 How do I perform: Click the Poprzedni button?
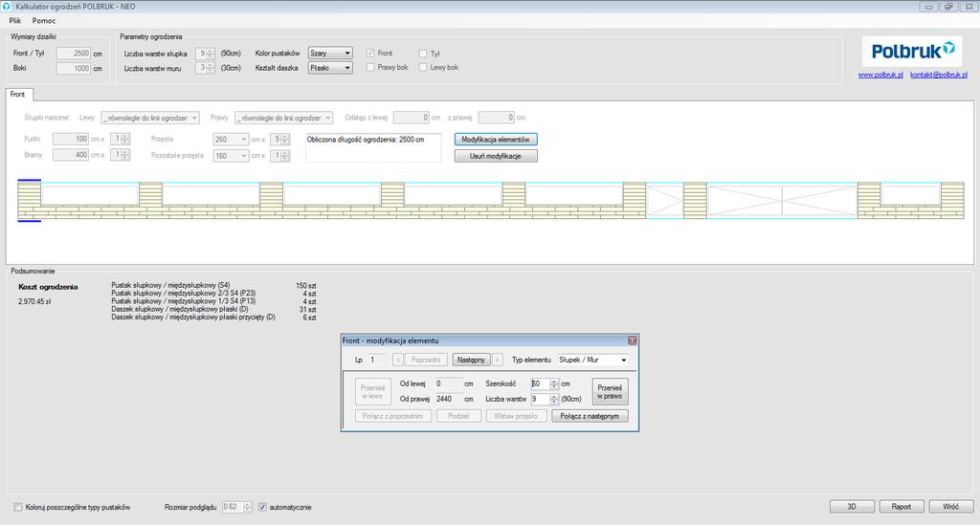(426, 360)
